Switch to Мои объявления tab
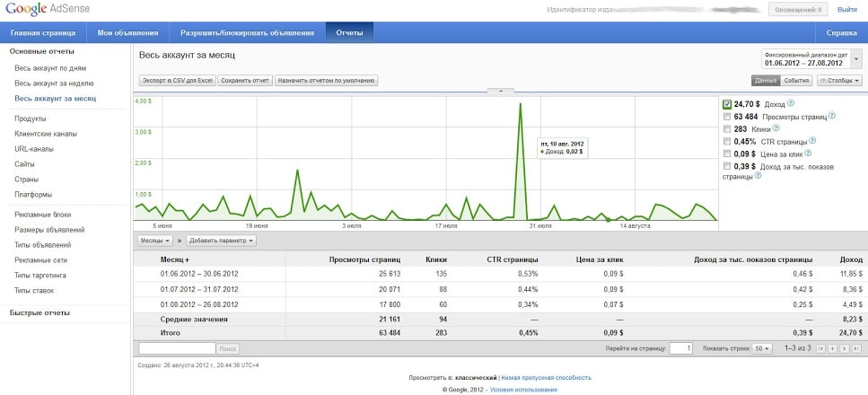Image resolution: width=868 pixels, height=395 pixels. pyautogui.click(x=127, y=33)
